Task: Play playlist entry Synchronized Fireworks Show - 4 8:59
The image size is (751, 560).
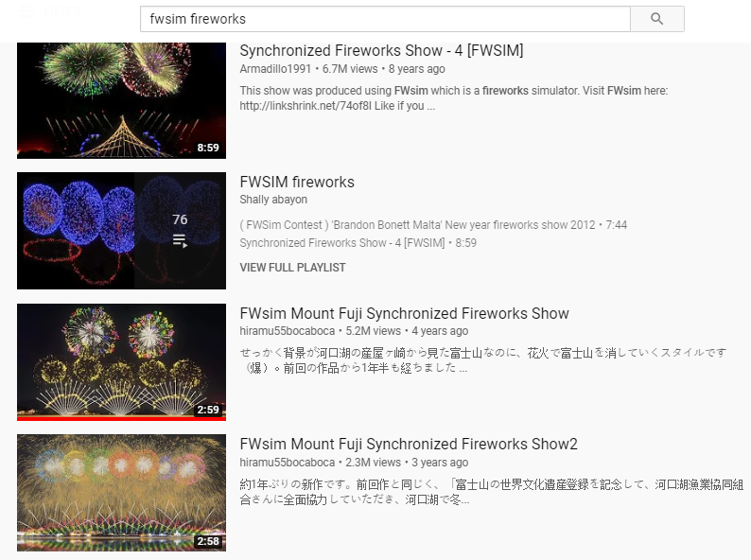Action: pyautogui.click(x=358, y=243)
